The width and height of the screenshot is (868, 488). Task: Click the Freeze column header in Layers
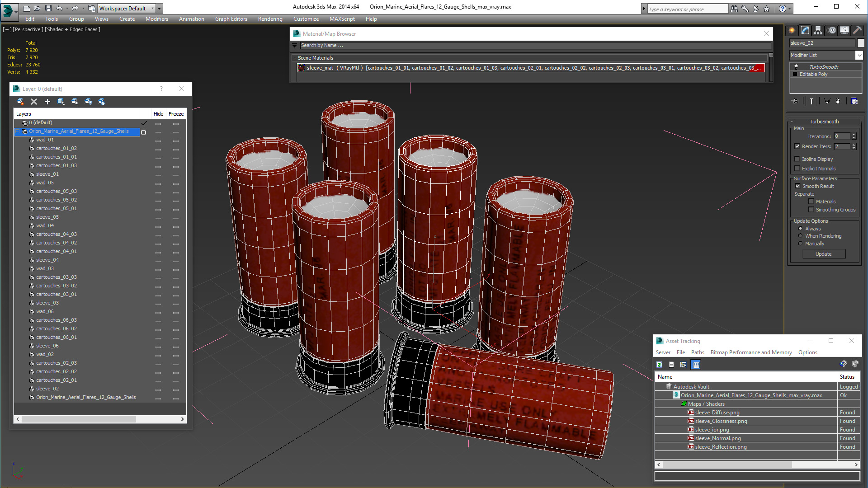click(x=176, y=114)
